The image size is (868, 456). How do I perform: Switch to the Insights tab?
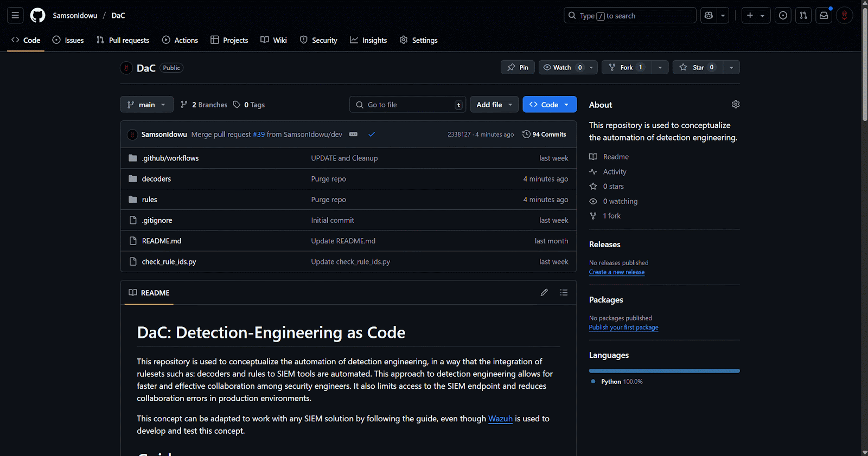click(368, 40)
